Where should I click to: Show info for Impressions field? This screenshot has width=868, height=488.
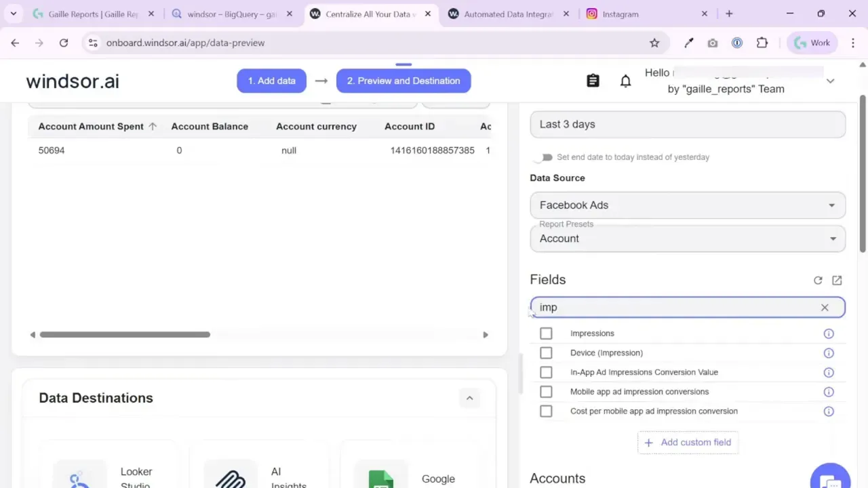[x=828, y=333]
